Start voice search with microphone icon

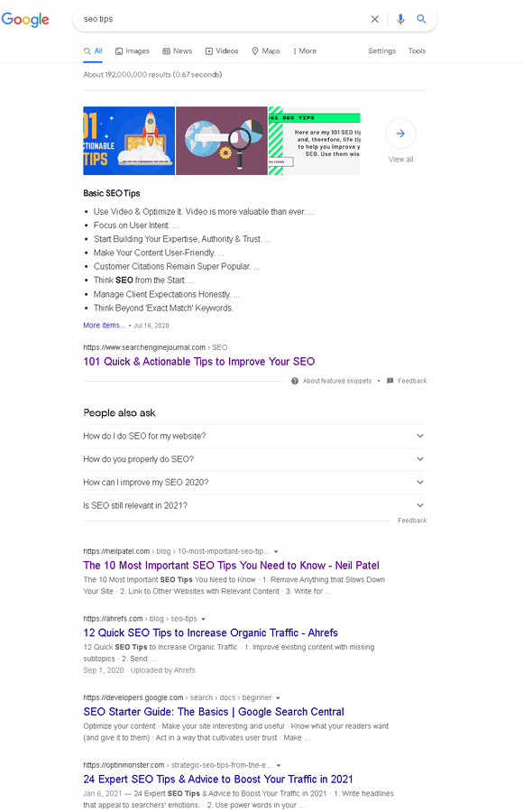(400, 19)
